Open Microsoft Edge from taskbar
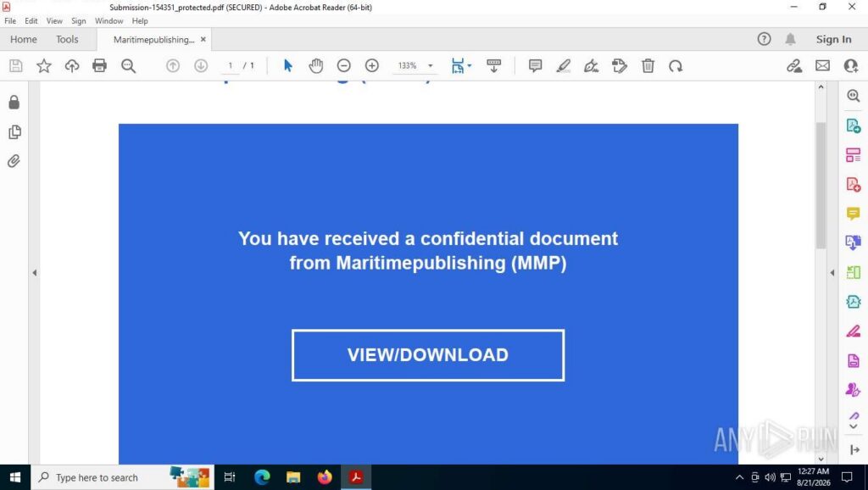This screenshot has height=490, width=868. 262,477
